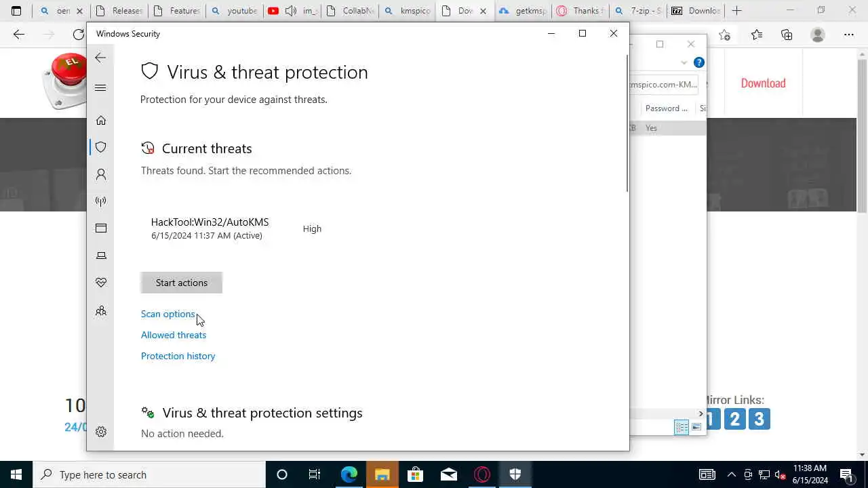Open Account protection in the sidebar
The height and width of the screenshot is (488, 868).
click(x=101, y=174)
